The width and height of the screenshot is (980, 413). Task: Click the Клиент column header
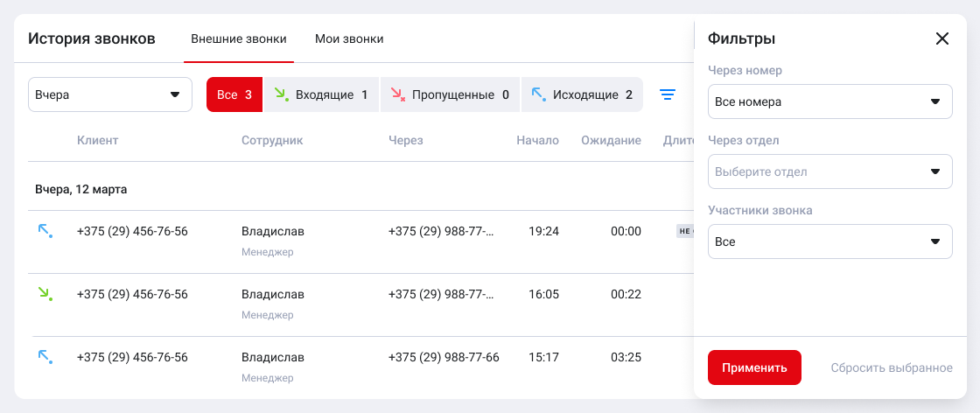click(97, 140)
